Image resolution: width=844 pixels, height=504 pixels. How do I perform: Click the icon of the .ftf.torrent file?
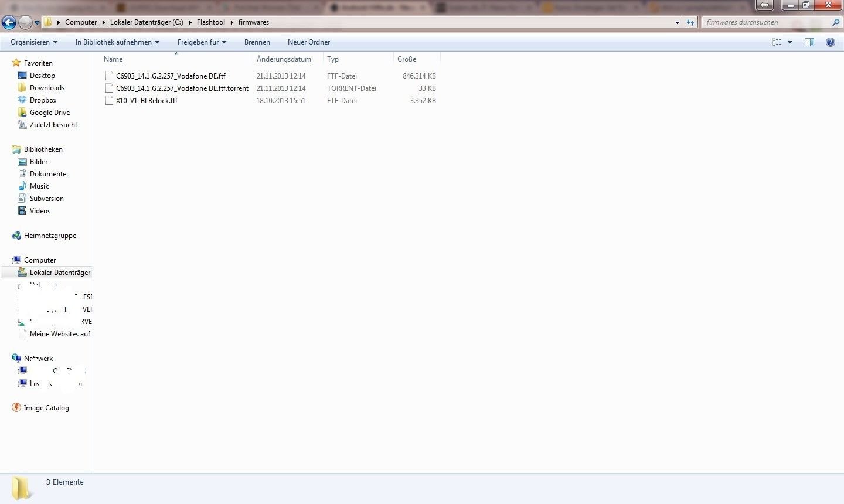tap(109, 88)
